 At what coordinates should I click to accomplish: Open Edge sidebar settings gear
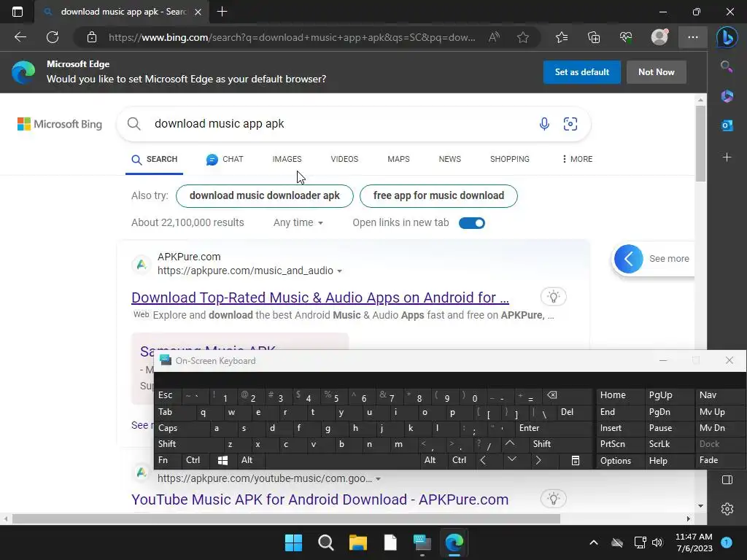pyautogui.click(x=727, y=509)
